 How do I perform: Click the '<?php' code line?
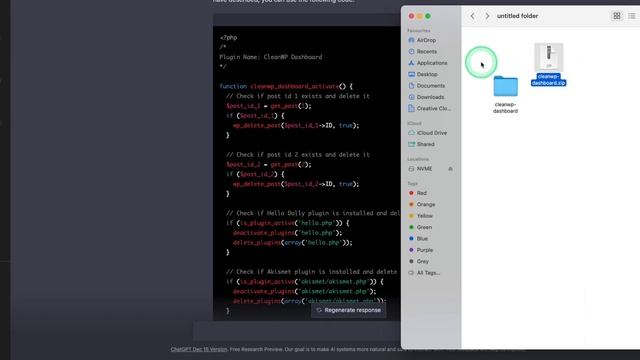click(228, 38)
